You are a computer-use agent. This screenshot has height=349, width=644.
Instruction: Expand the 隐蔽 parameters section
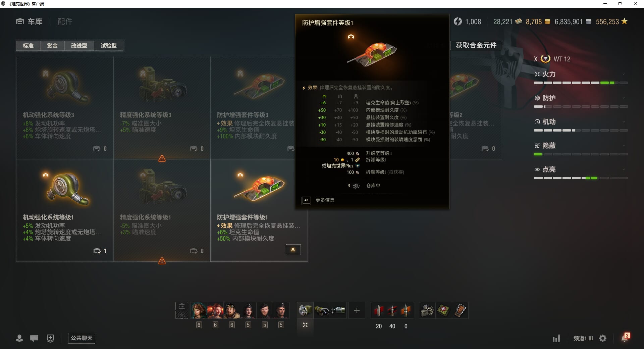tap(581, 146)
